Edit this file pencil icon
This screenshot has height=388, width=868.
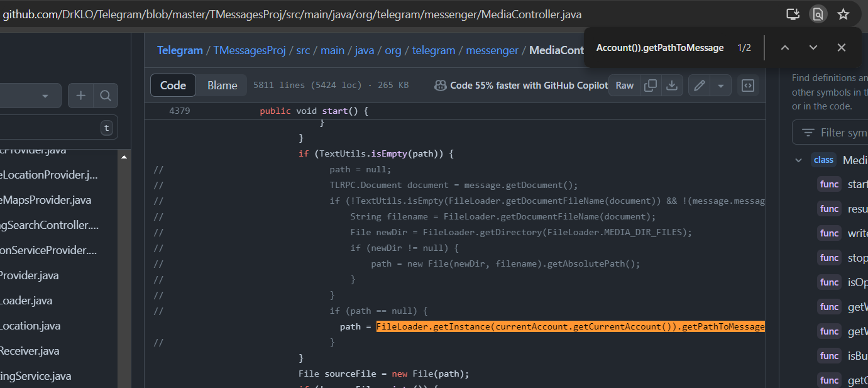(699, 86)
